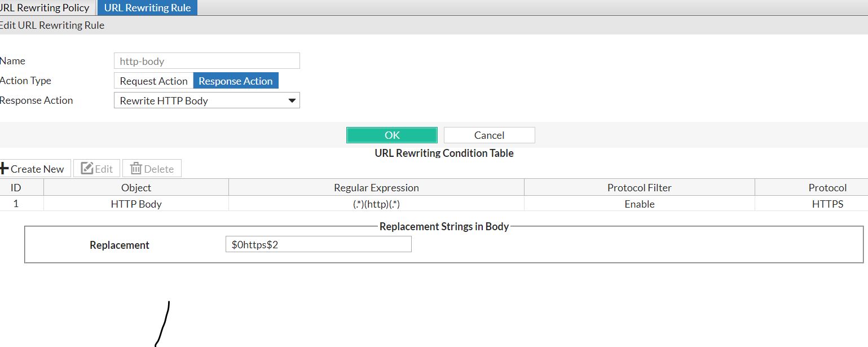Click the Response Action dropdown arrow

tap(292, 100)
